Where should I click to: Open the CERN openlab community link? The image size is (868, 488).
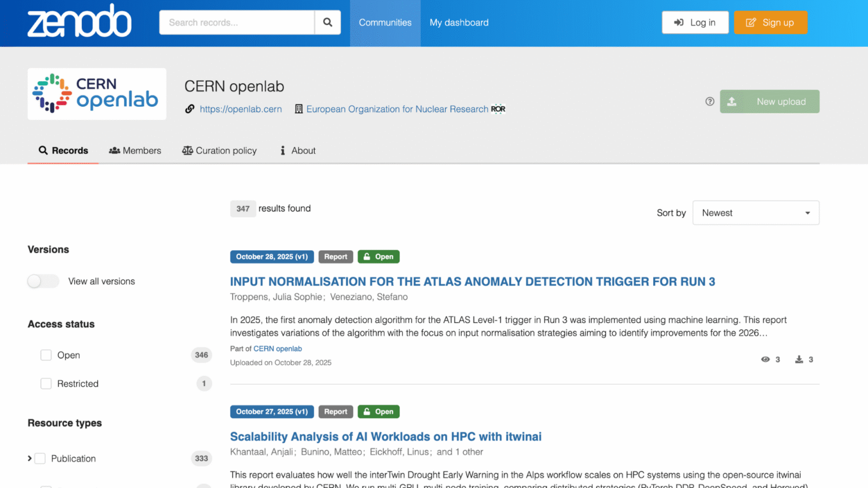(277, 348)
